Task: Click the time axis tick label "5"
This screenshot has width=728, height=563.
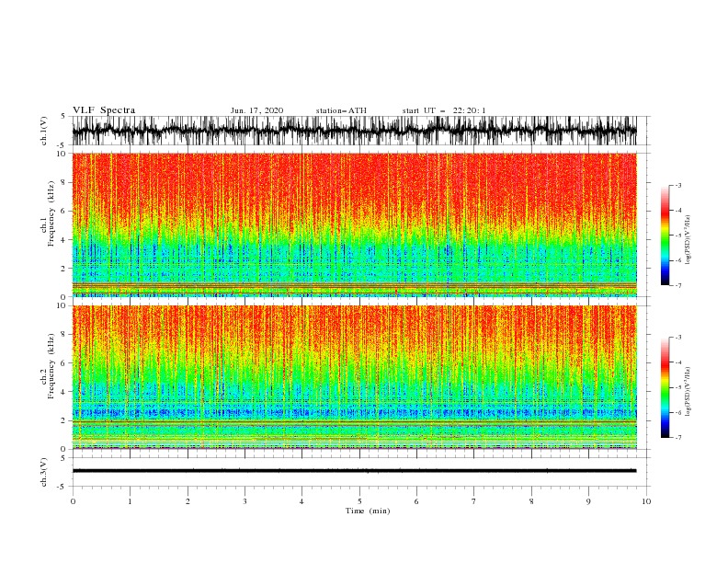Action: tap(359, 501)
